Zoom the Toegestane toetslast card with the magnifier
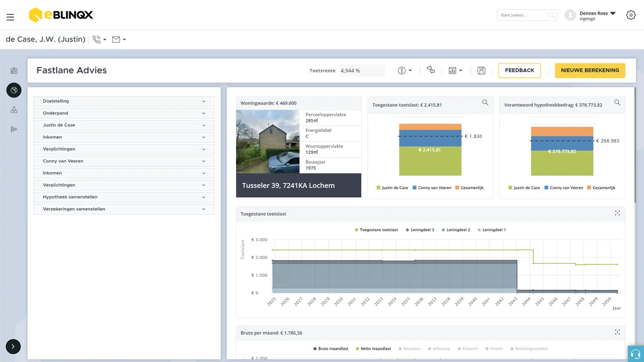Viewport: 644px width, 362px height. (485, 102)
